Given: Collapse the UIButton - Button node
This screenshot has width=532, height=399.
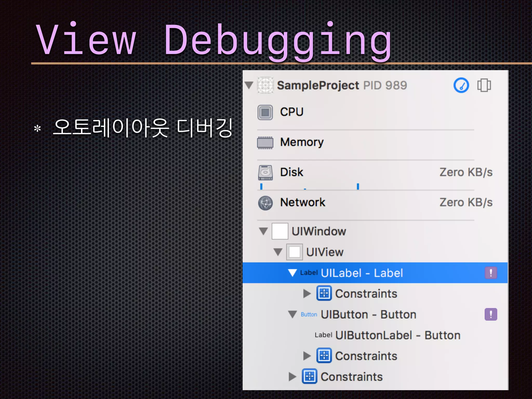Looking at the screenshot, I should [x=292, y=315].
